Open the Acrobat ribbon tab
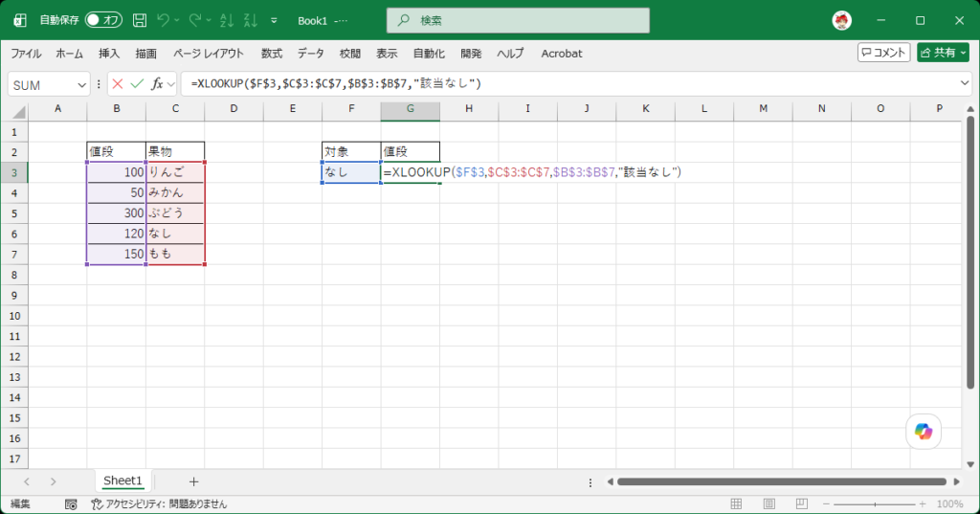Image resolution: width=980 pixels, height=514 pixels. 561,54
